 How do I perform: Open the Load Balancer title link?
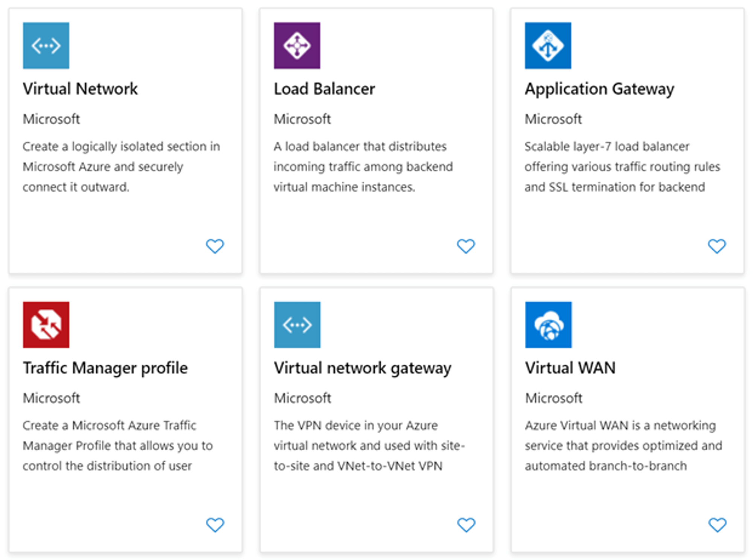325,89
